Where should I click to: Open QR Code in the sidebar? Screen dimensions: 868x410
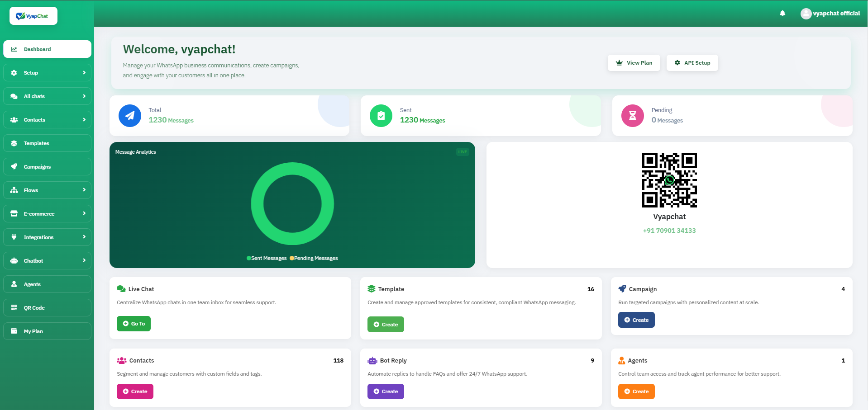pyautogui.click(x=47, y=308)
